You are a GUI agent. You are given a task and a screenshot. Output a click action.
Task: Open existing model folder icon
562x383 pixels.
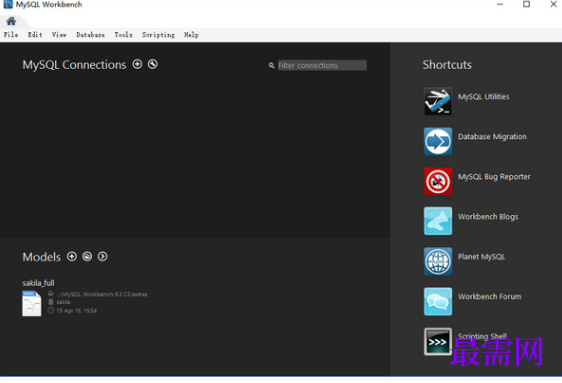(x=87, y=257)
